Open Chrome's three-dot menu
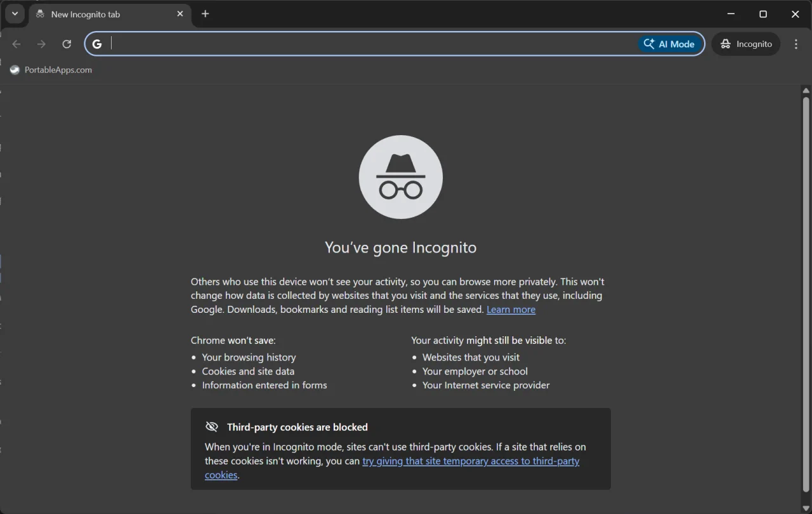812x514 pixels. pos(796,44)
